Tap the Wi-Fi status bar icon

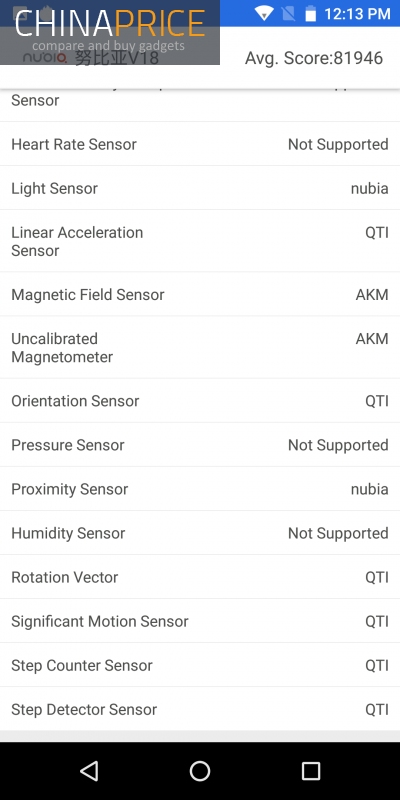coord(264,13)
